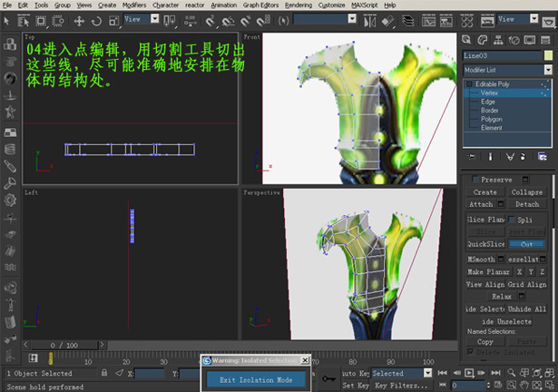Open the Modifier List dropdown
Viewport: 558px width, 392px height.
(507, 69)
